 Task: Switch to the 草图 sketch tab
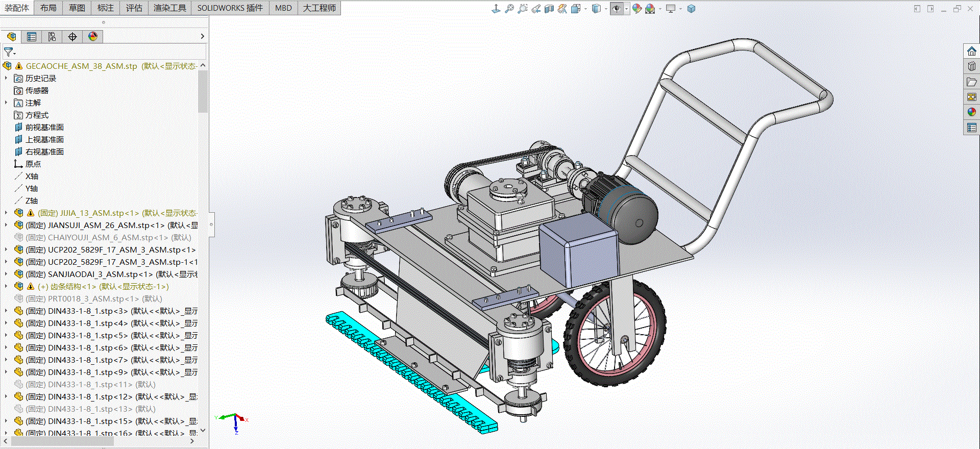(x=77, y=8)
